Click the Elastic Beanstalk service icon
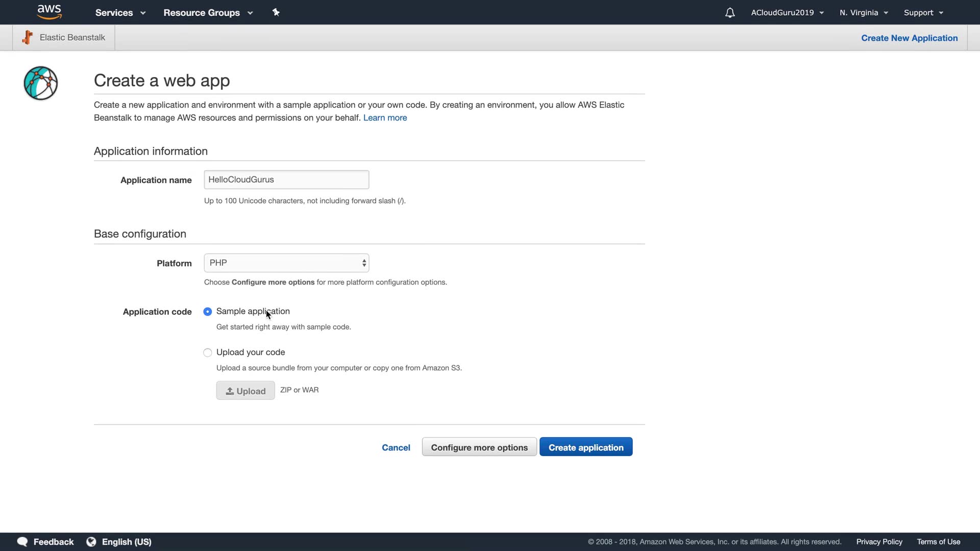This screenshot has width=980, height=551. tap(28, 37)
